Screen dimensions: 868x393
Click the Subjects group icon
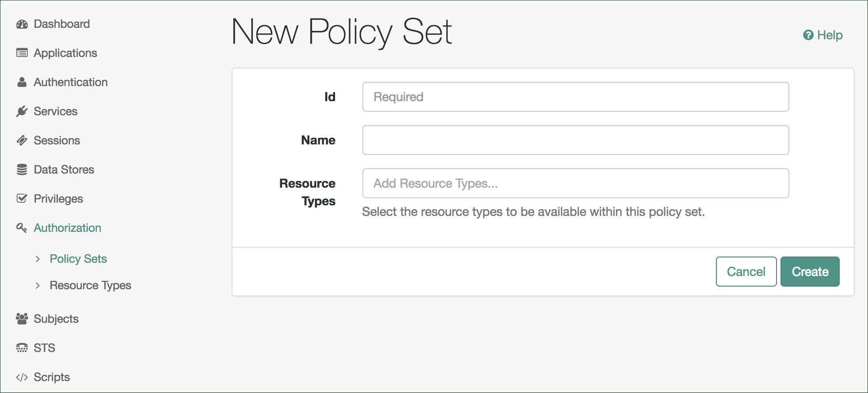pyautogui.click(x=22, y=319)
